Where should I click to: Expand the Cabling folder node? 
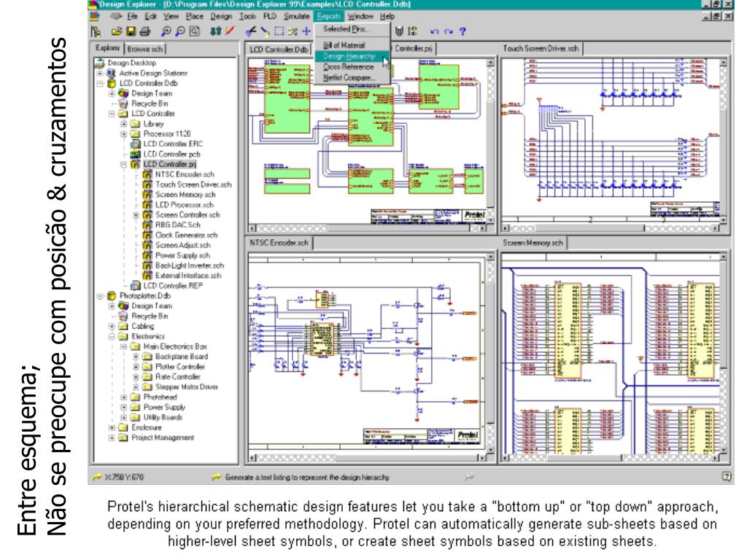coord(112,326)
